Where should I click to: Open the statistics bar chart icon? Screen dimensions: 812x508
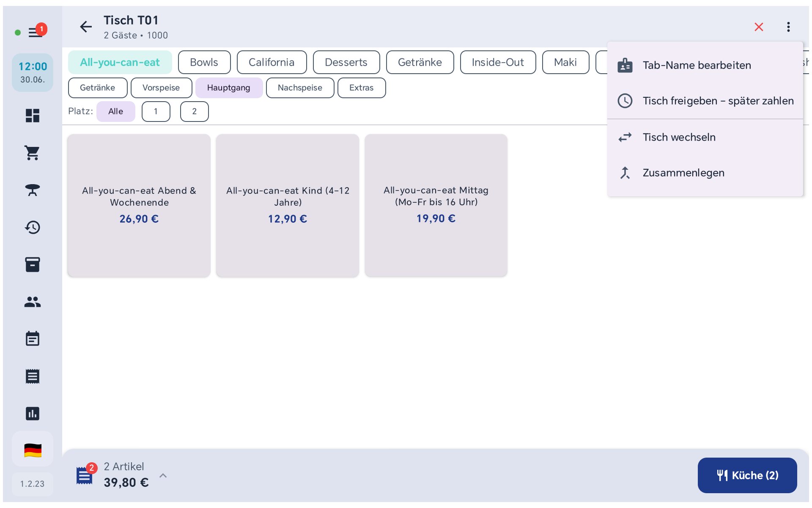click(33, 413)
